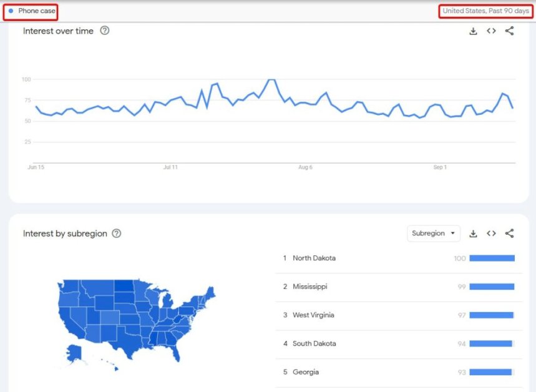Share the Interest over time chart
Screen dimensions: 536x392
(510, 31)
